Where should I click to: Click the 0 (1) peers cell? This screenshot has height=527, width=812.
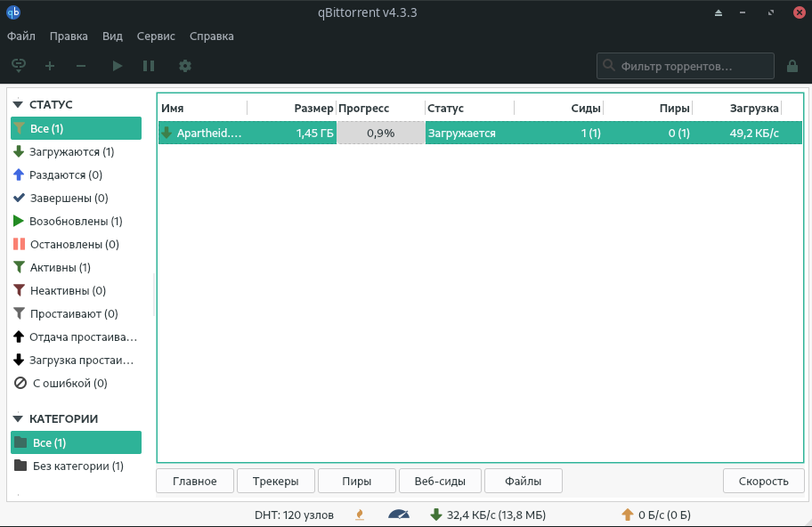pyautogui.click(x=679, y=133)
